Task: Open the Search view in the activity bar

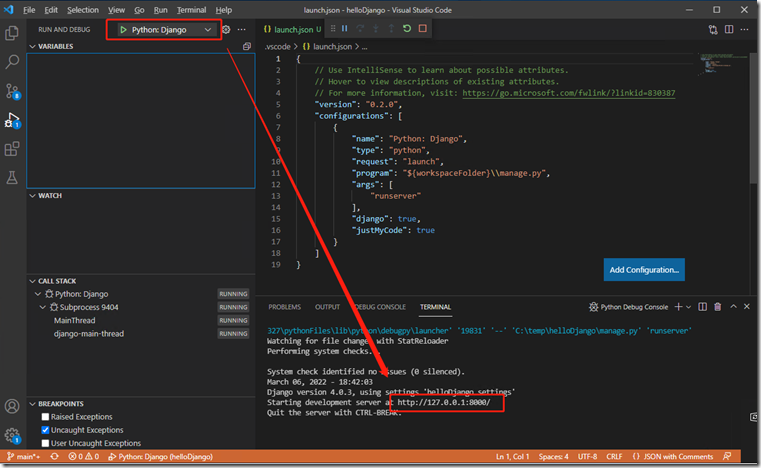Action: point(12,62)
